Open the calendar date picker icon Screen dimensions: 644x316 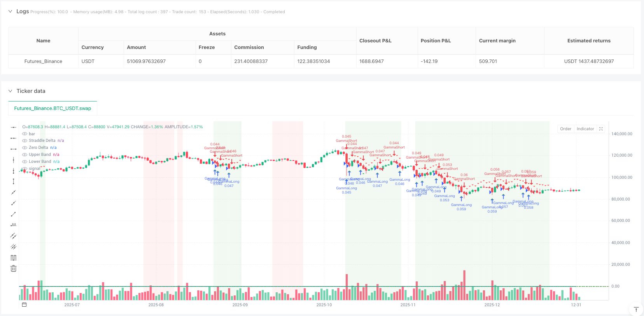click(x=24, y=305)
